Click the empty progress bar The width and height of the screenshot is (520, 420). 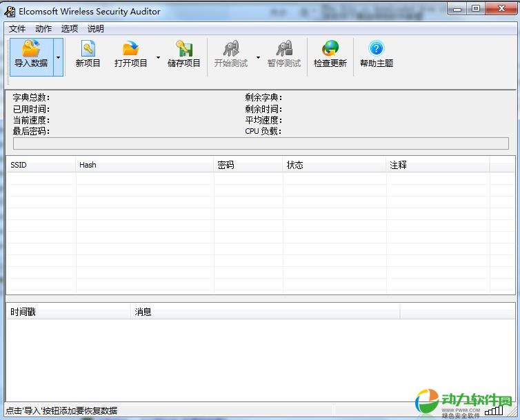[x=261, y=143]
